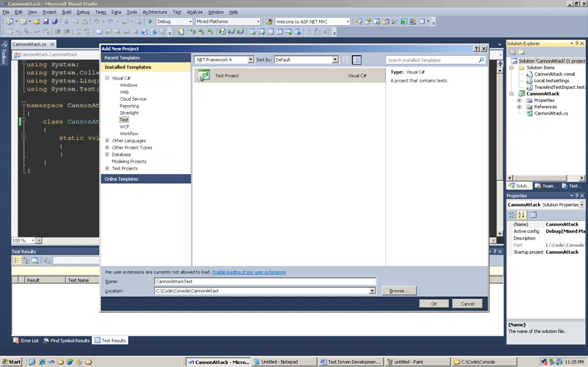Open the Sort by Default dropdown
Viewport: 588px width, 367px height.
(335, 60)
